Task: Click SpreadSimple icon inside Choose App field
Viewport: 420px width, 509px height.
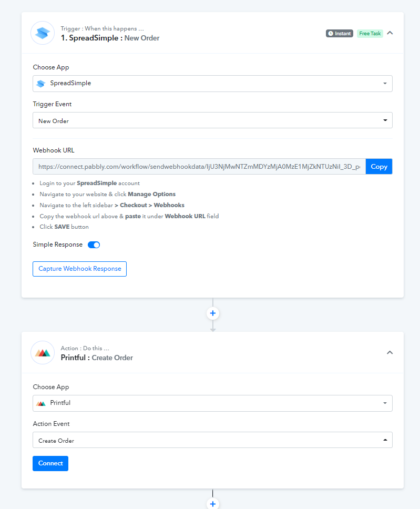Action: pos(41,84)
